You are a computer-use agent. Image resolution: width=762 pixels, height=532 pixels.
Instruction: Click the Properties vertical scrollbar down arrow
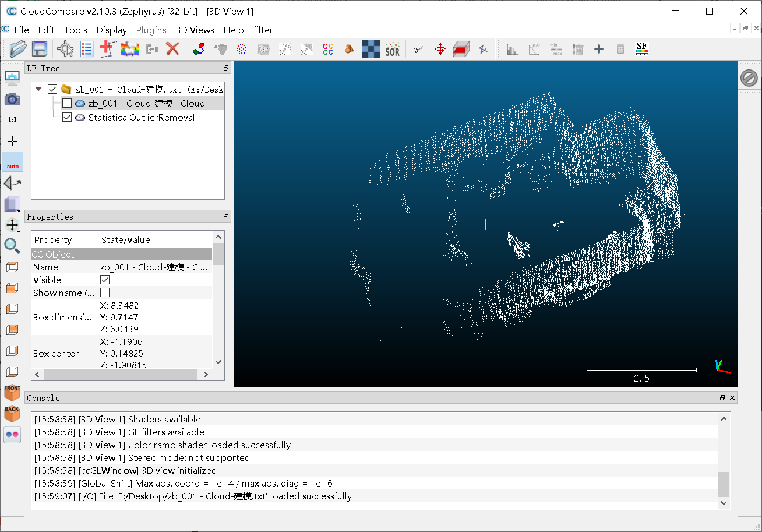click(x=218, y=361)
